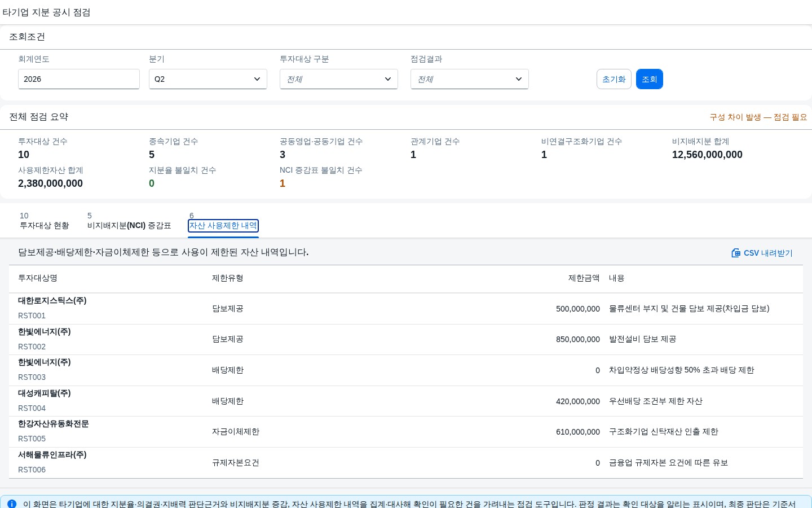Click the 500,000,000 amount cell
This screenshot has width=812, height=508.
[578, 309]
